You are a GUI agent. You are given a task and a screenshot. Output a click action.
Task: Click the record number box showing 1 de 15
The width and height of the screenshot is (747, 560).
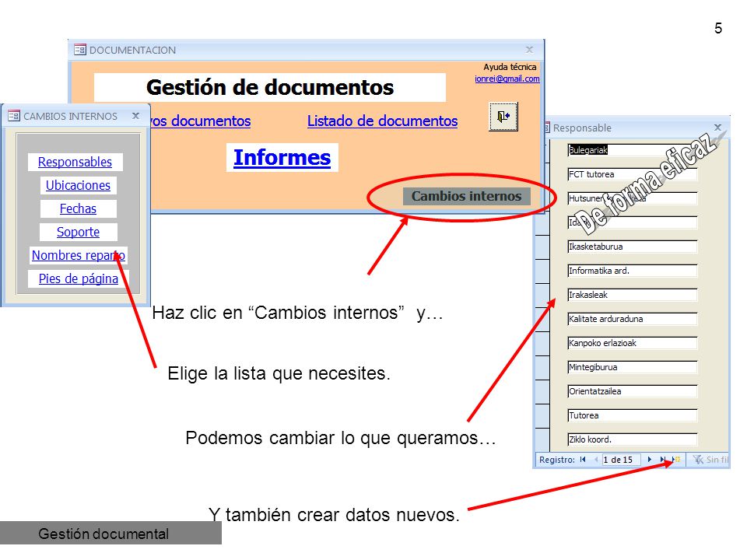tap(620, 460)
